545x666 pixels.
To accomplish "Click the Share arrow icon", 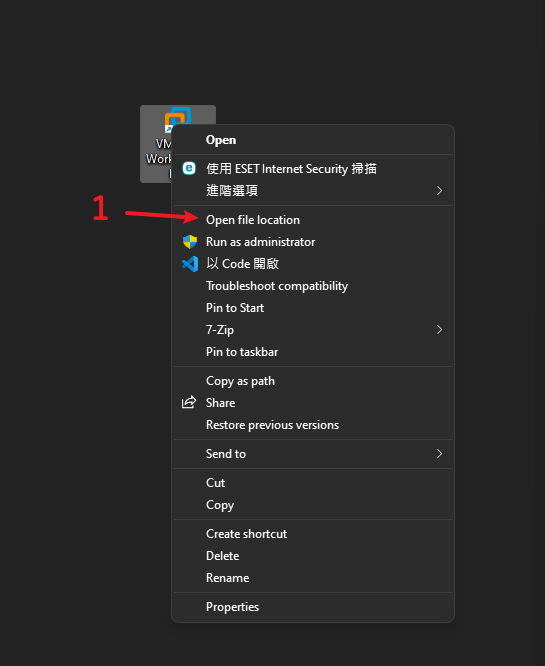I will [x=189, y=402].
